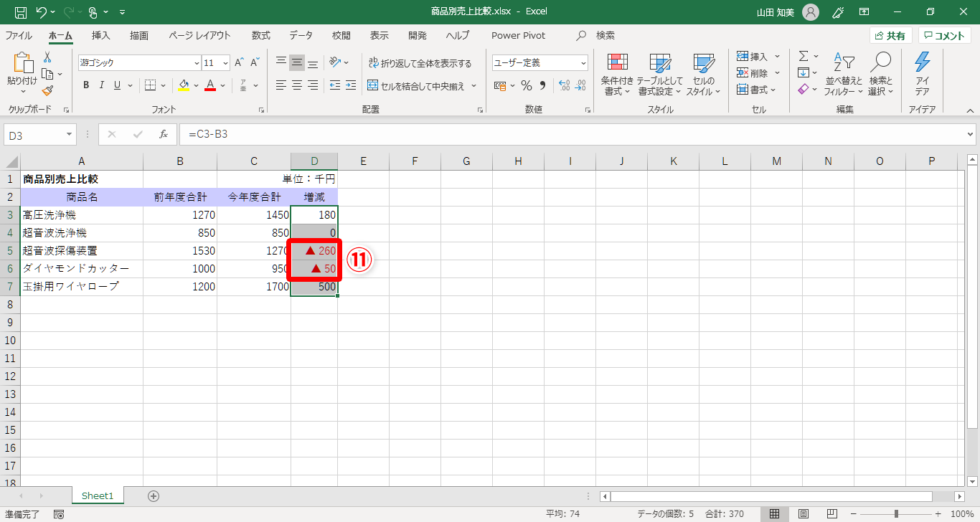Screen dimensions: 980x522
Task: Toggle Italic formatting
Action: (101, 85)
